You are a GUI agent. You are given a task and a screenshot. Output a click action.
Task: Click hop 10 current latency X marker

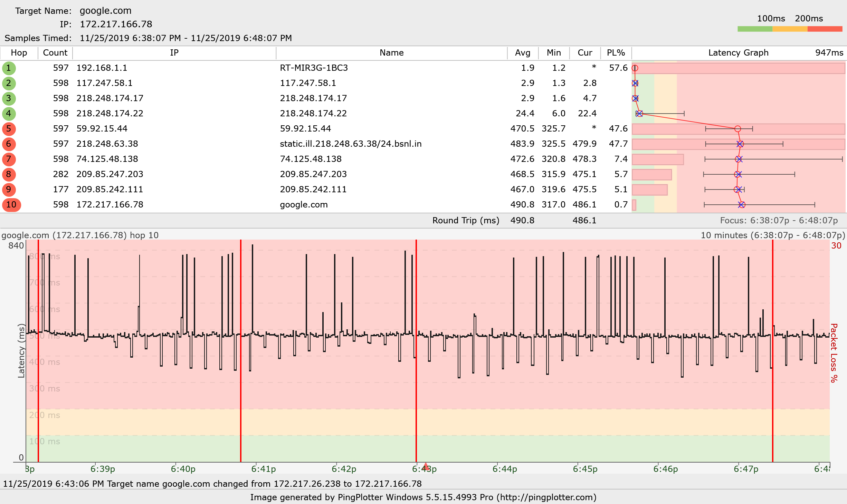pyautogui.click(x=741, y=205)
